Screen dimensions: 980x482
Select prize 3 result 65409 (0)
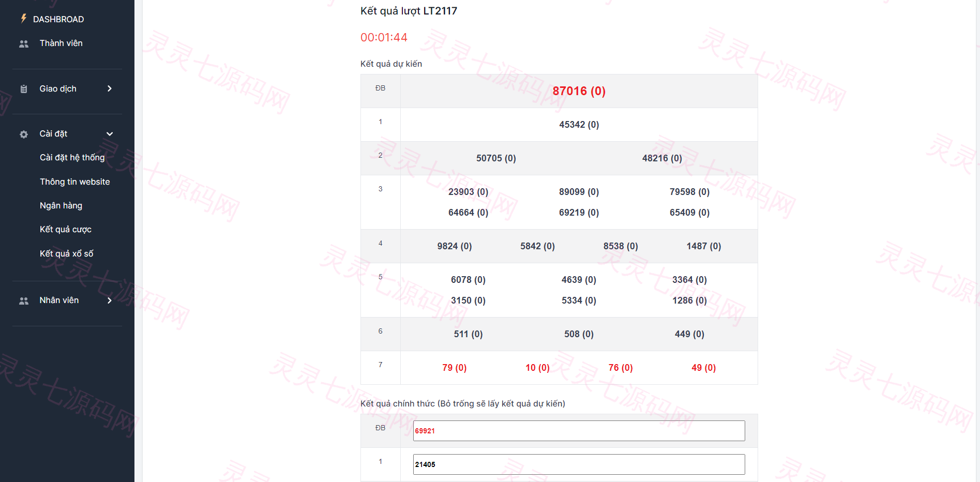click(x=689, y=213)
